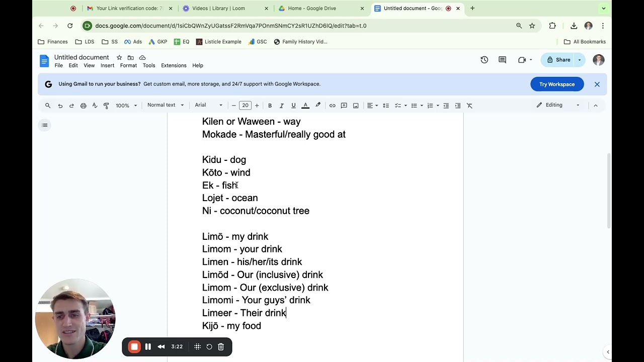644x362 pixels.
Task: Decrease indent of the paragraph
Action: [446, 106]
